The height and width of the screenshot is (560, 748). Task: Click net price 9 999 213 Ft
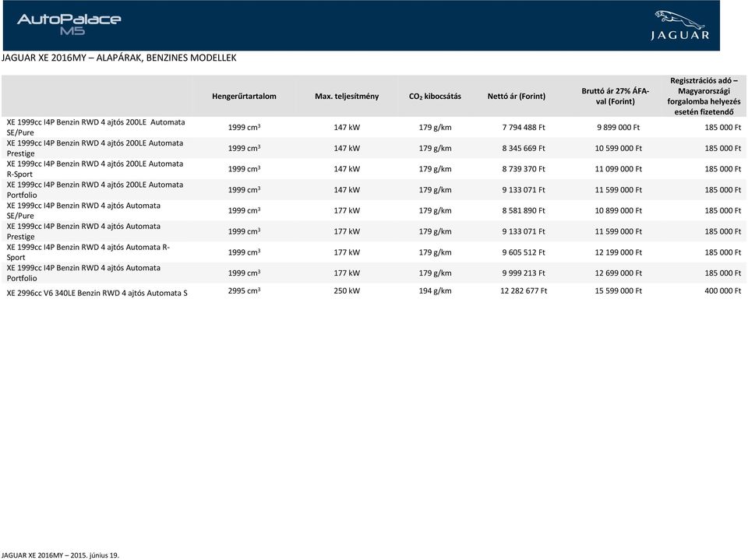pos(524,273)
